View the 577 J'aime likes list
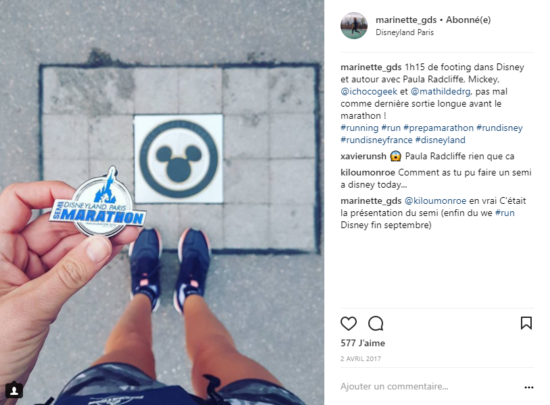This screenshot has height=405, width=550. coord(363,343)
